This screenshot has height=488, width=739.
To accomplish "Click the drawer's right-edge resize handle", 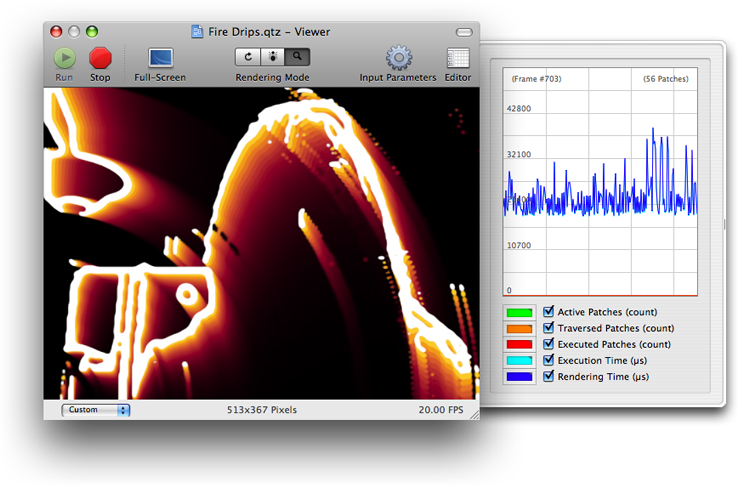I will point(725,224).
